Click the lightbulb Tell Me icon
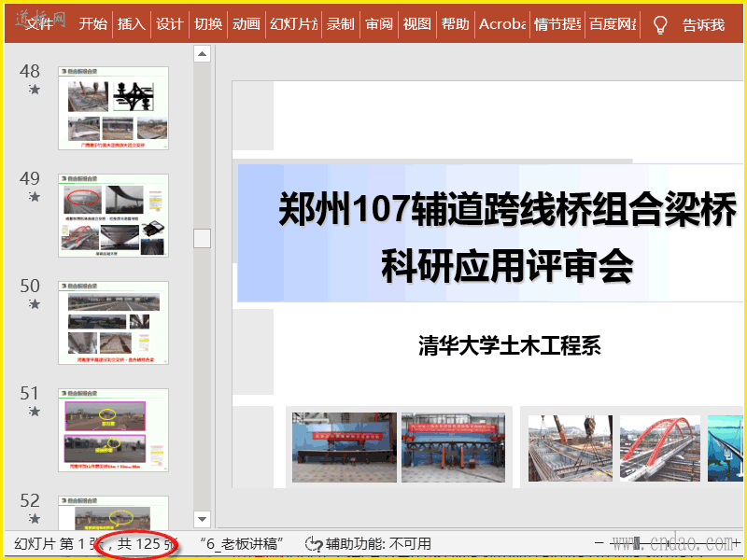 coord(660,25)
